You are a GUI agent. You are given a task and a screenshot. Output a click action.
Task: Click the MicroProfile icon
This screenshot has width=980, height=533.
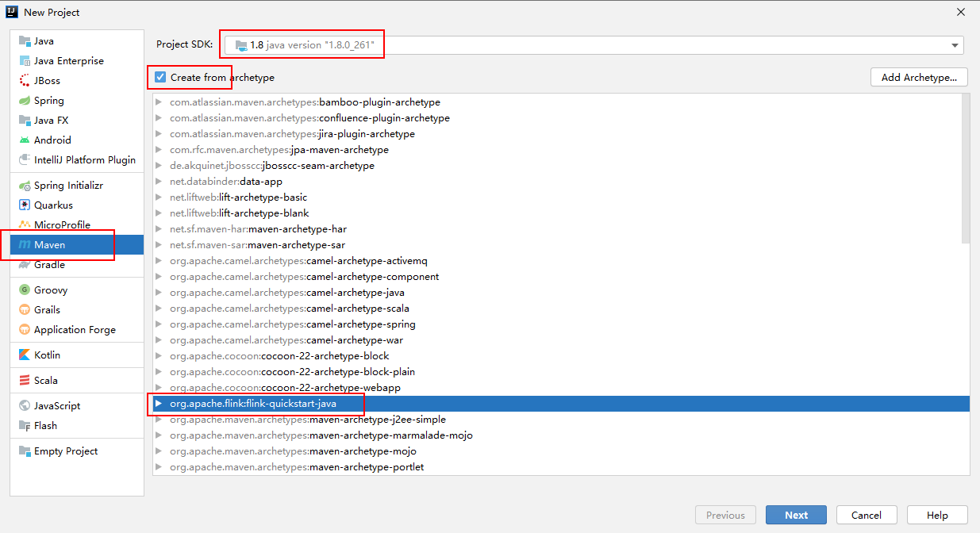point(25,225)
